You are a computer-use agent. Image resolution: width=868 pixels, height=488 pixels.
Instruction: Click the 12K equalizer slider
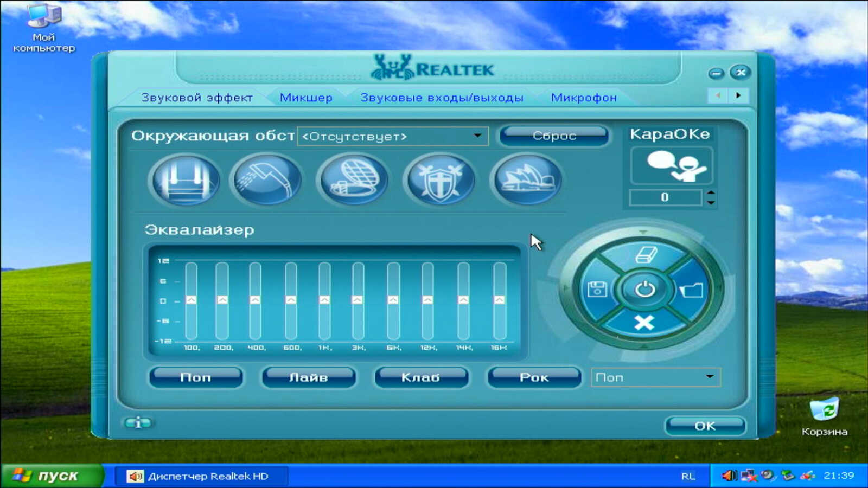click(427, 300)
